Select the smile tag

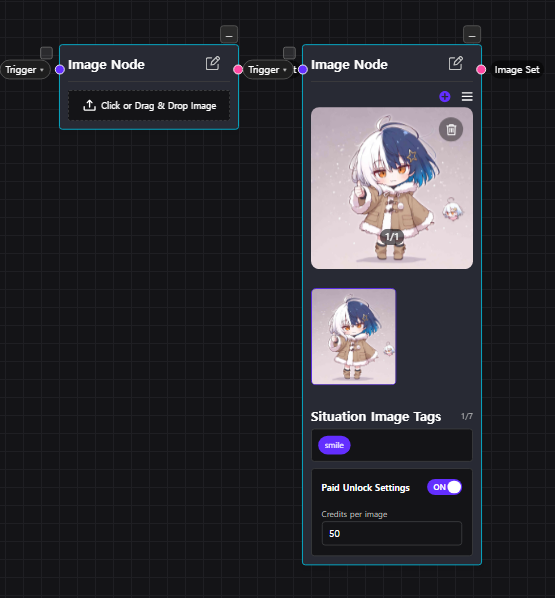click(334, 445)
